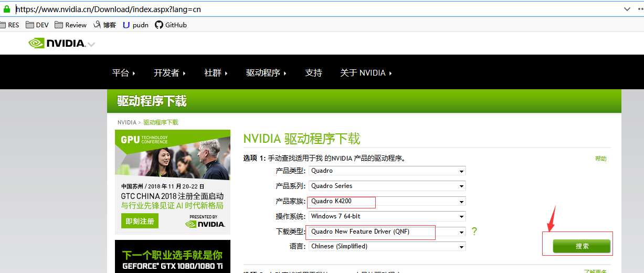Open the 驱动程序 navigation menu
Viewport: 644px width, 273px height.
pos(267,73)
